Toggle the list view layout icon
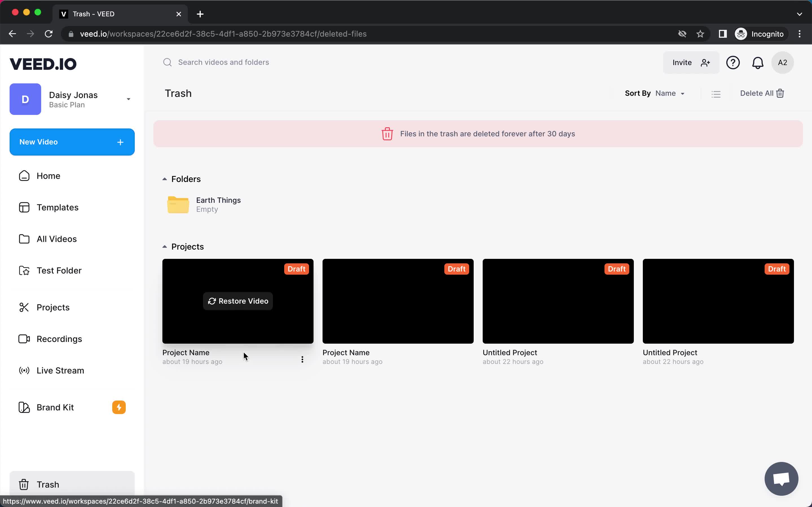This screenshot has height=507, width=812. tap(716, 92)
